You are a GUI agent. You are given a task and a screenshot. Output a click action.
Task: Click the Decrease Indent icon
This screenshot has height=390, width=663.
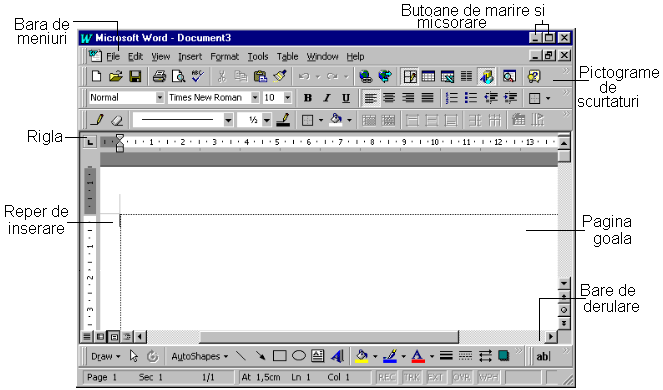coord(490,98)
